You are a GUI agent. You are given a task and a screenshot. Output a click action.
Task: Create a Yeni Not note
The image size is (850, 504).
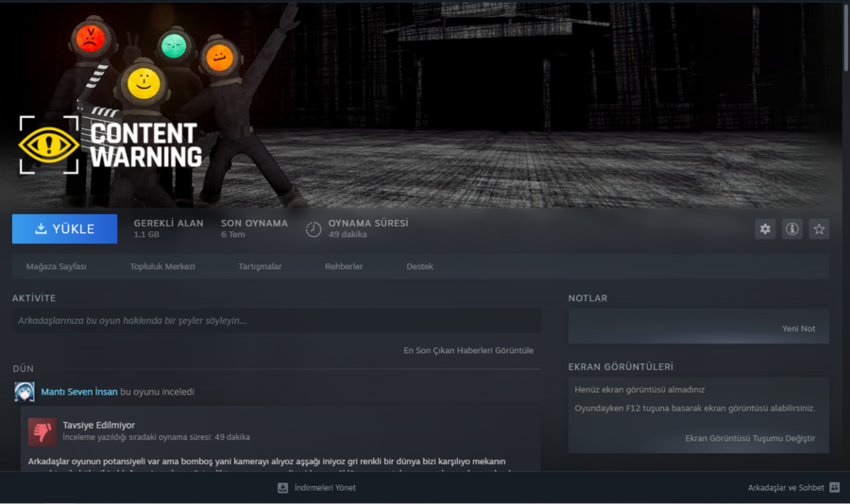click(798, 328)
